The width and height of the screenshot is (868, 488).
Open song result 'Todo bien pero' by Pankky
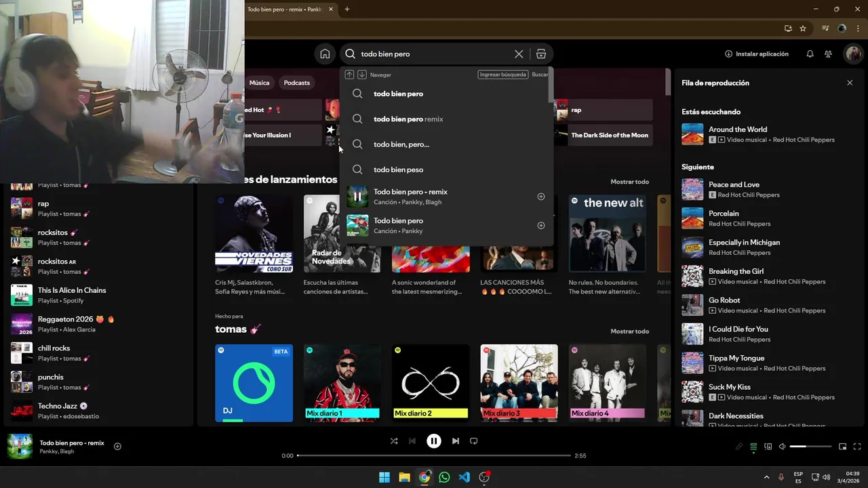(448, 226)
